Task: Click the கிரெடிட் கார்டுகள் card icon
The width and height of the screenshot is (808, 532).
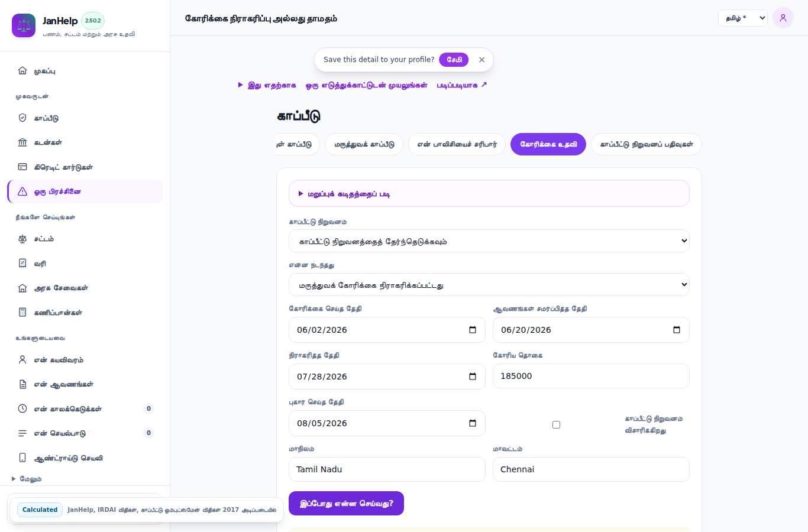Action: point(22,167)
